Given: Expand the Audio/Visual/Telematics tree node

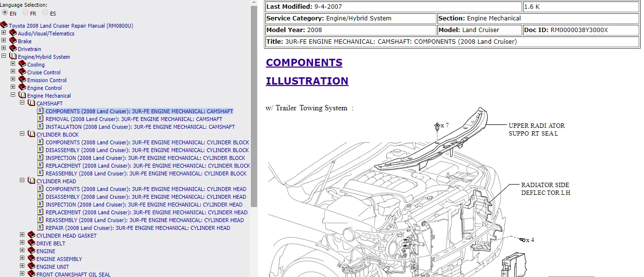Looking at the screenshot, I should (4, 33).
